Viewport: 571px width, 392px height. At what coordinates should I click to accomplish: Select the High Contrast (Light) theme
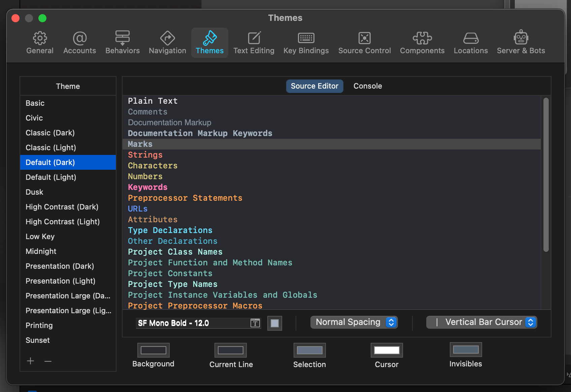point(68,222)
